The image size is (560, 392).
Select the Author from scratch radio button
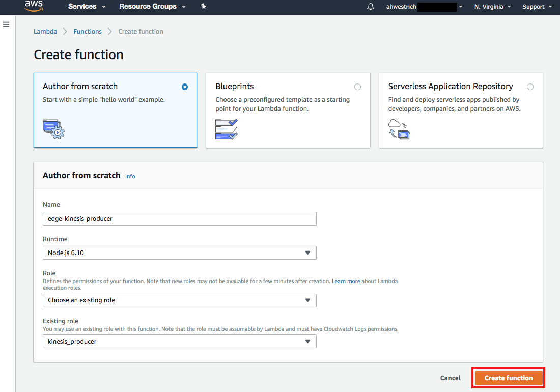point(185,87)
